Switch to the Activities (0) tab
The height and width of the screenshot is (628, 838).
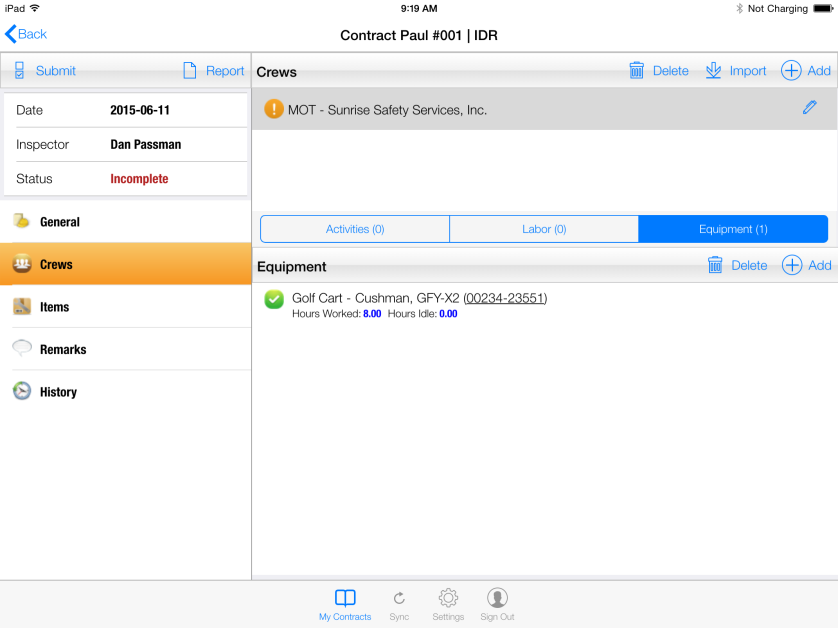(x=355, y=229)
